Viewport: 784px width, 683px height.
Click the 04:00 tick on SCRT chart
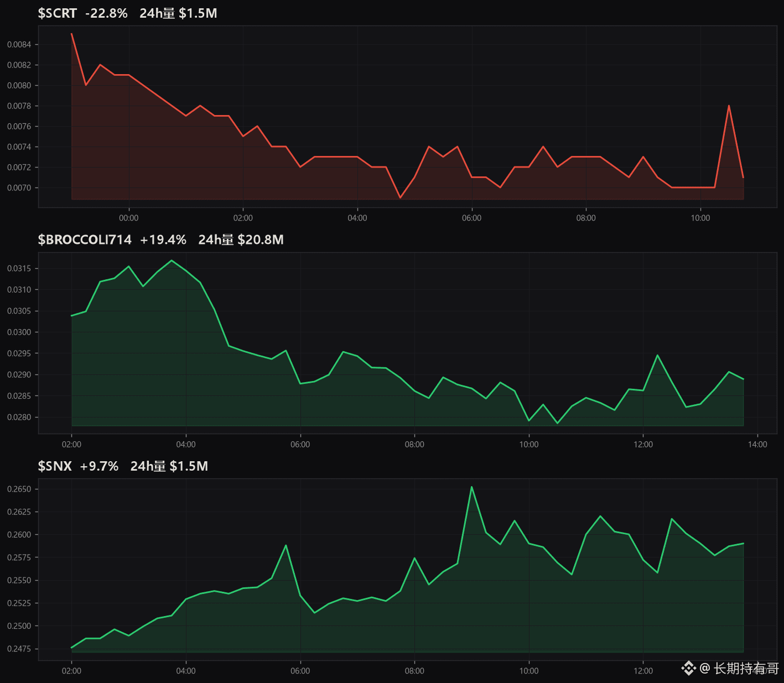[357, 218]
